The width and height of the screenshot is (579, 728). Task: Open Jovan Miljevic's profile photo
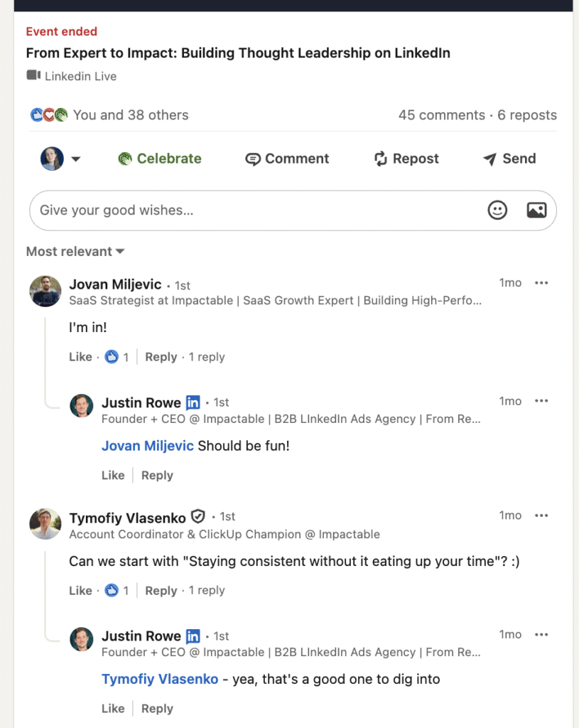45,291
